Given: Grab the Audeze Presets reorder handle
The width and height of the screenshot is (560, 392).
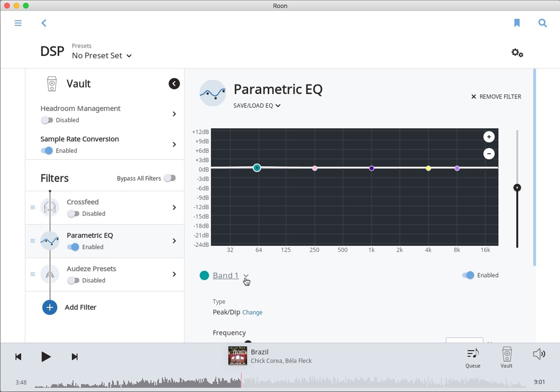Looking at the screenshot, I should click(x=33, y=274).
